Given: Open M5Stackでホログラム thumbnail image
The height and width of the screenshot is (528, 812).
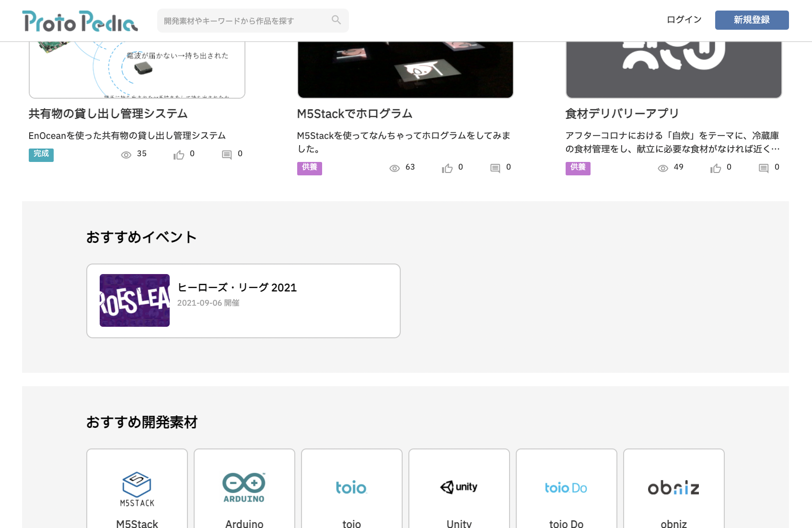Looking at the screenshot, I should pyautogui.click(x=406, y=69).
